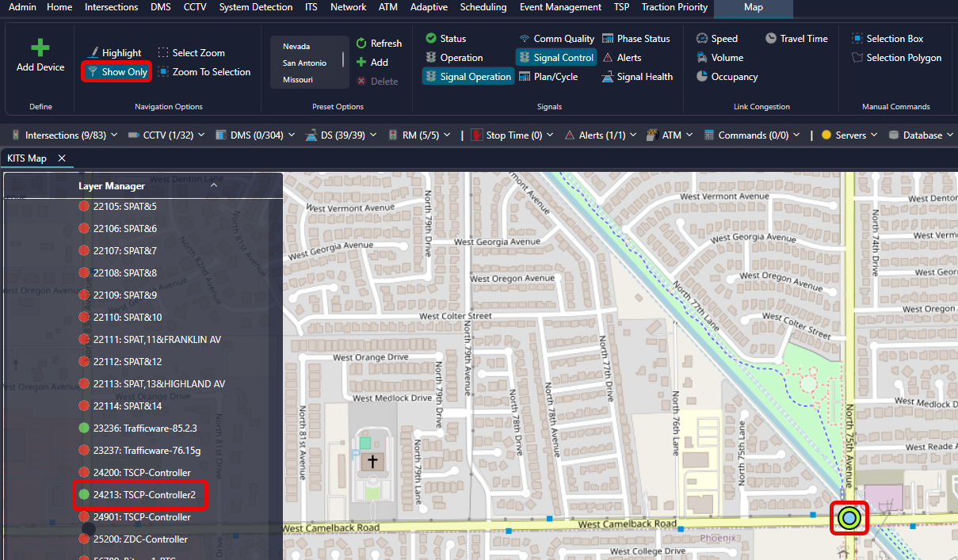Image resolution: width=958 pixels, height=560 pixels.
Task: Show link congestion Speed
Action: click(x=716, y=39)
